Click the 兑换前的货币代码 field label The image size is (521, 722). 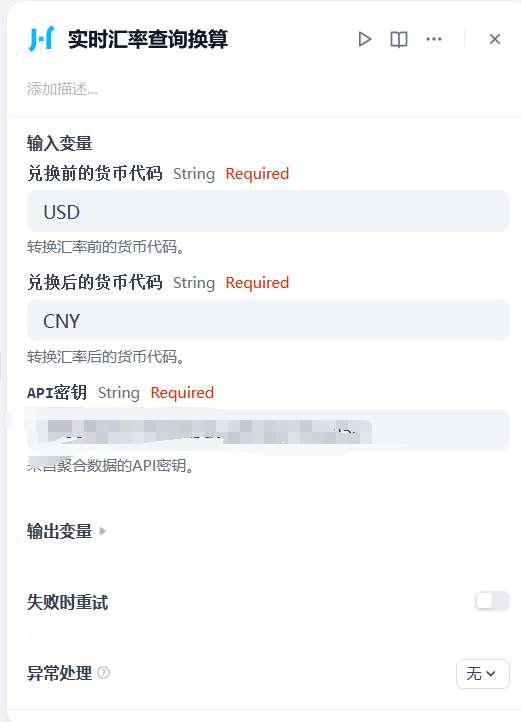[x=94, y=174]
